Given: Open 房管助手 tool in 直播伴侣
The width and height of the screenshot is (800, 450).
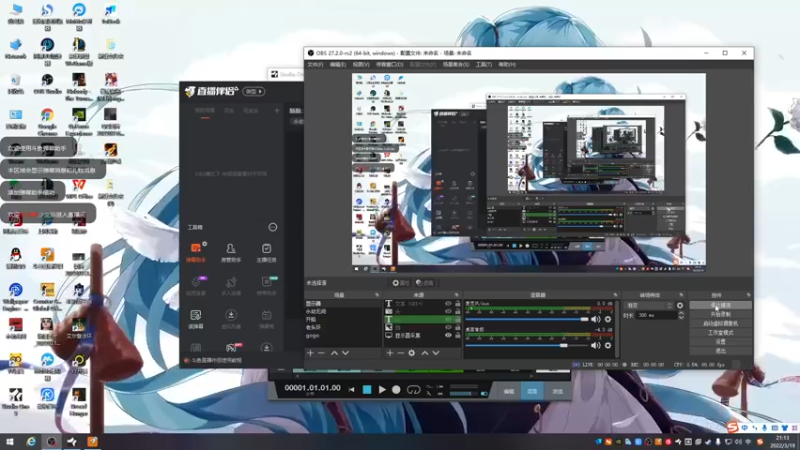Looking at the screenshot, I should pyautogui.click(x=231, y=253).
